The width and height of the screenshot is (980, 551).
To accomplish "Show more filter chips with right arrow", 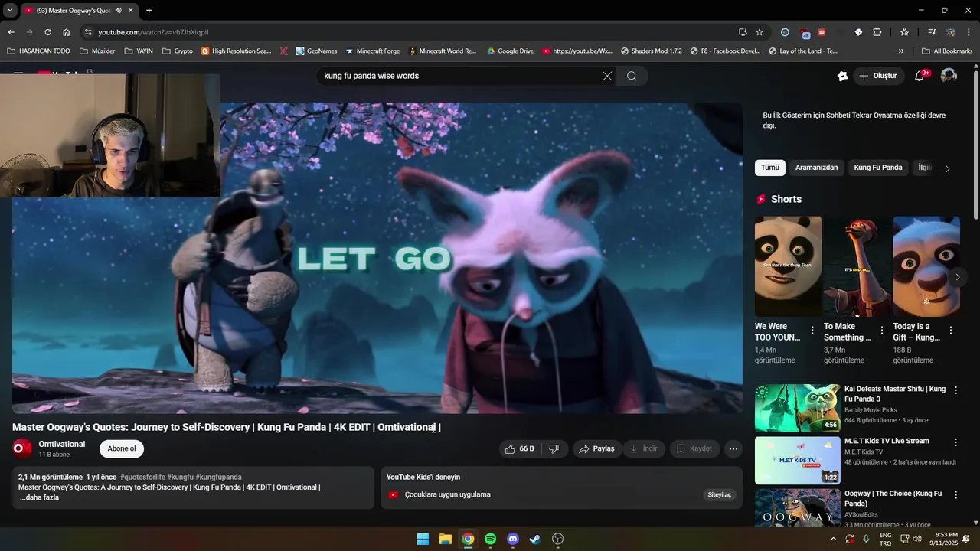I will (948, 168).
